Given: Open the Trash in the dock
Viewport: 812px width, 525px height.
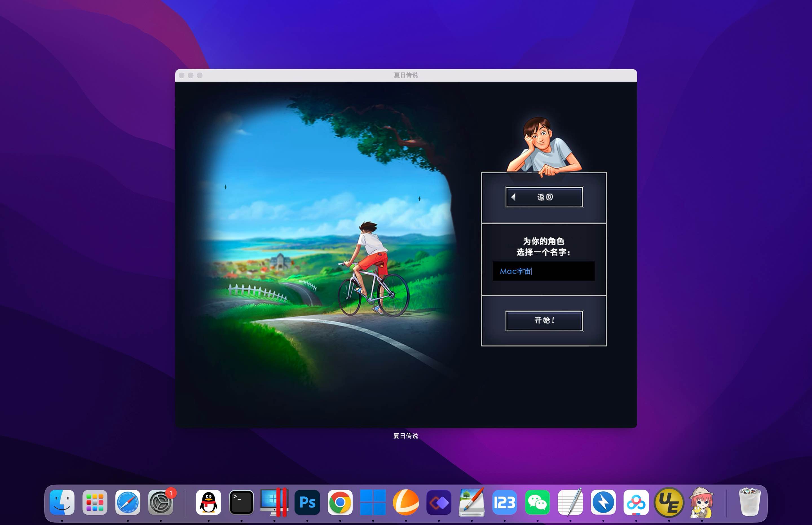Looking at the screenshot, I should 750,502.
